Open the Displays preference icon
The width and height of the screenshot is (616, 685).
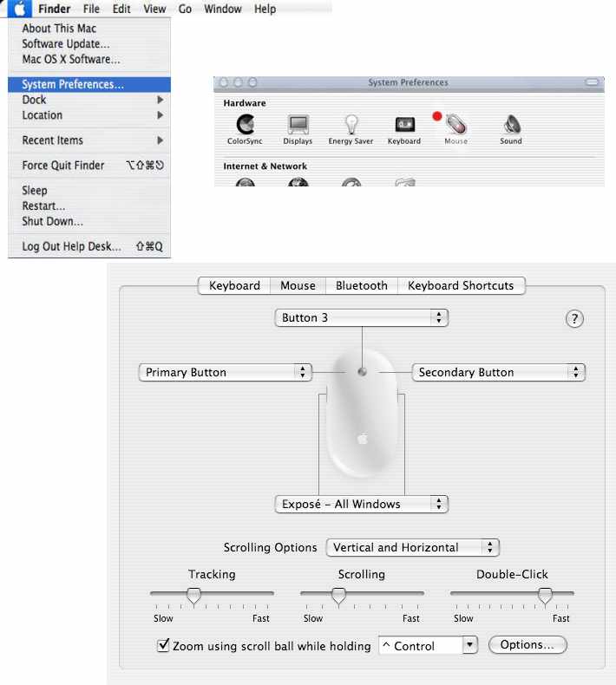(x=298, y=126)
